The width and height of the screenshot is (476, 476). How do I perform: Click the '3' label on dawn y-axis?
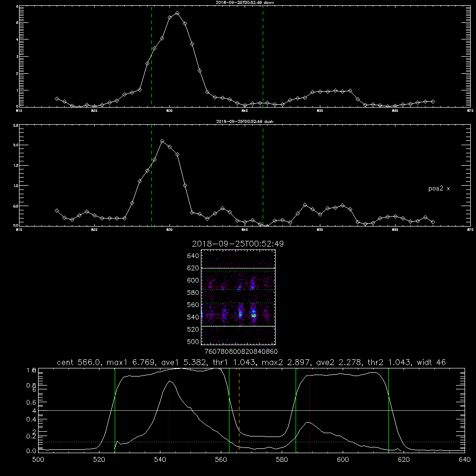tap(17, 57)
